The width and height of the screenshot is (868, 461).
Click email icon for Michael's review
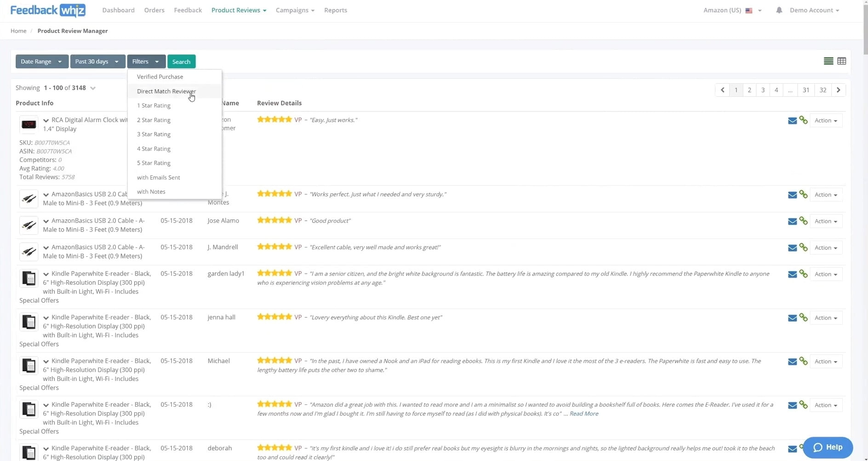coord(792,362)
